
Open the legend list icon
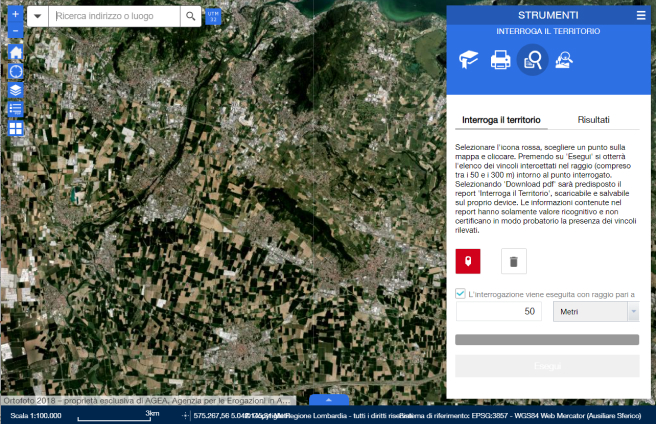point(16,109)
